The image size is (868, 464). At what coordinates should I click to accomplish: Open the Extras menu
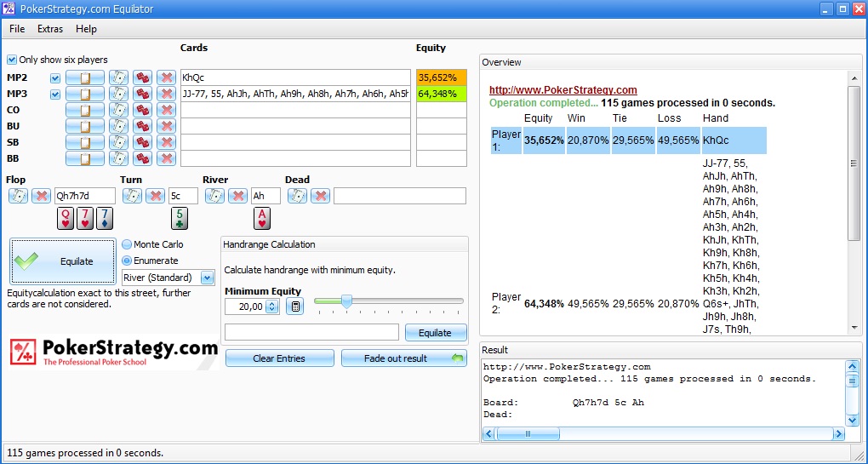pyautogui.click(x=50, y=29)
